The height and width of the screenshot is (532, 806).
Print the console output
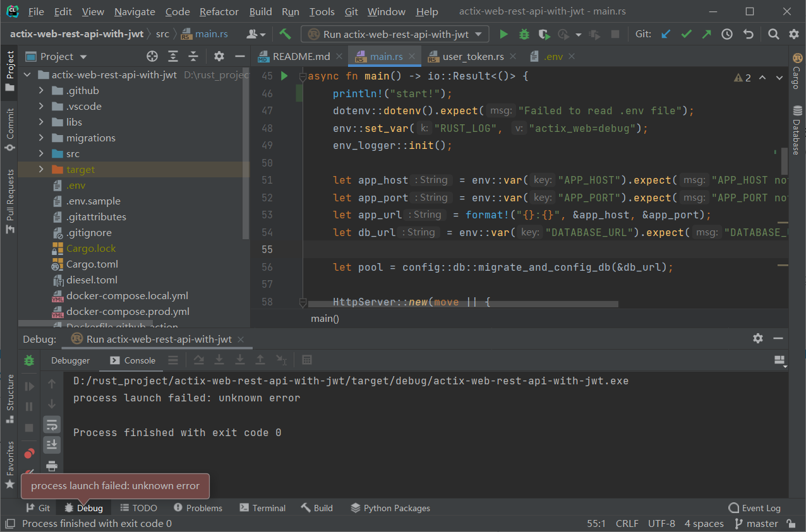(52, 466)
